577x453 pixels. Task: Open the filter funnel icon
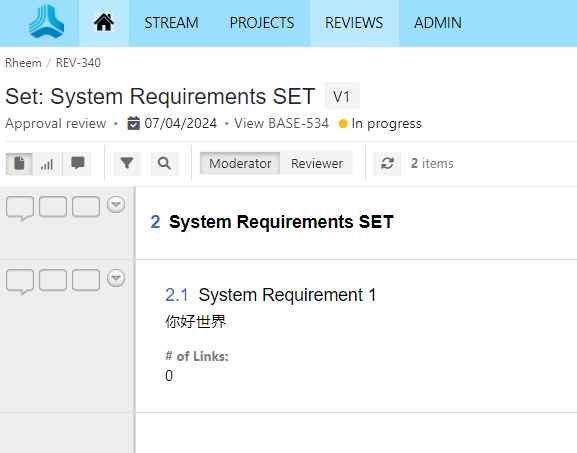[127, 163]
